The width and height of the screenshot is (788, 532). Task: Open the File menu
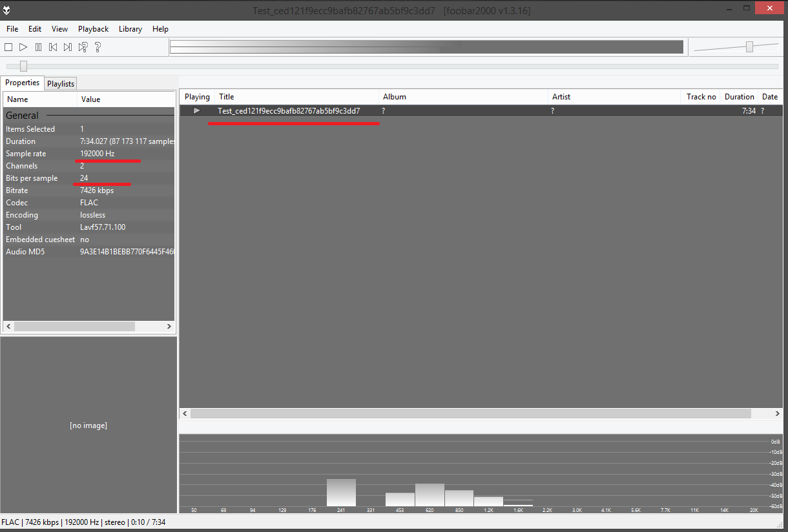(12, 29)
